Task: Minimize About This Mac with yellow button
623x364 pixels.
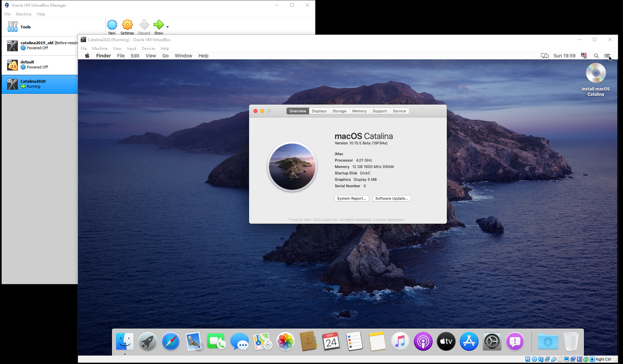Action: coord(262,111)
